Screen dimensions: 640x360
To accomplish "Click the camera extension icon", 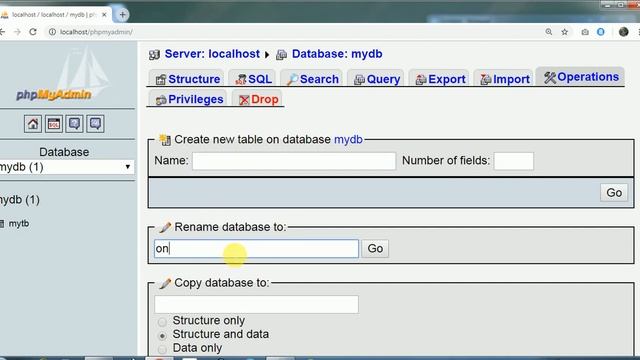I will coord(585,32).
